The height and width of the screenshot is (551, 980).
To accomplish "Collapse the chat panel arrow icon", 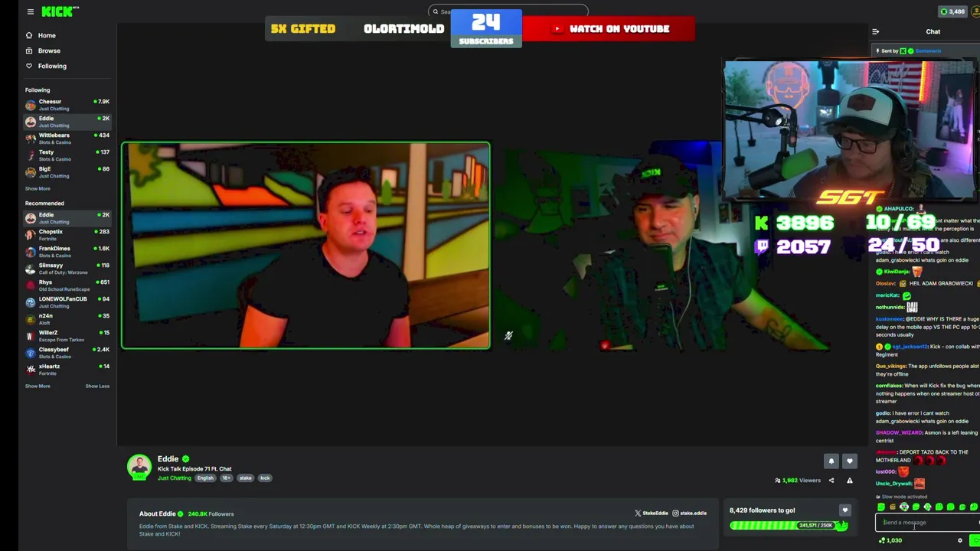I will pyautogui.click(x=875, y=31).
